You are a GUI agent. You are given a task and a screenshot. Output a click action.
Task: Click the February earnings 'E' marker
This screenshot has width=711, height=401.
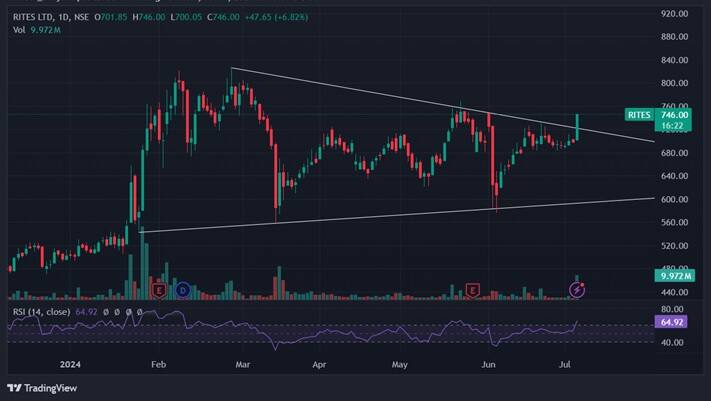pyautogui.click(x=158, y=290)
